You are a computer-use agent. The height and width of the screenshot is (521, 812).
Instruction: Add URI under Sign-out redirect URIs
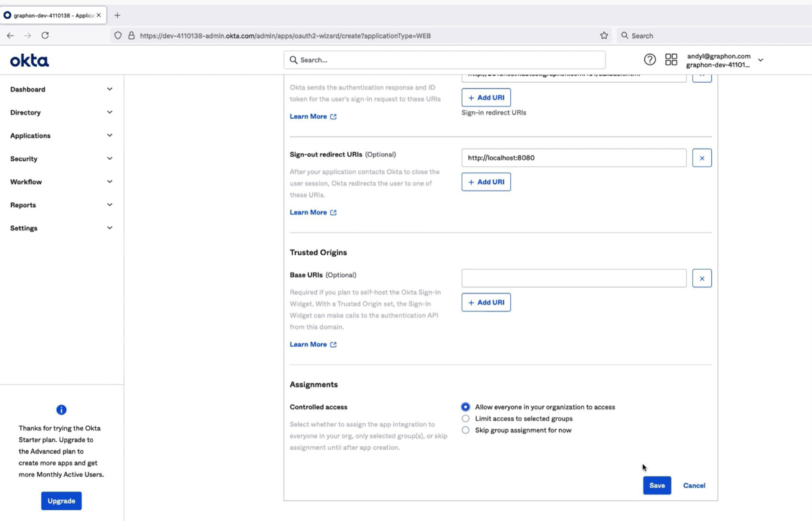486,182
